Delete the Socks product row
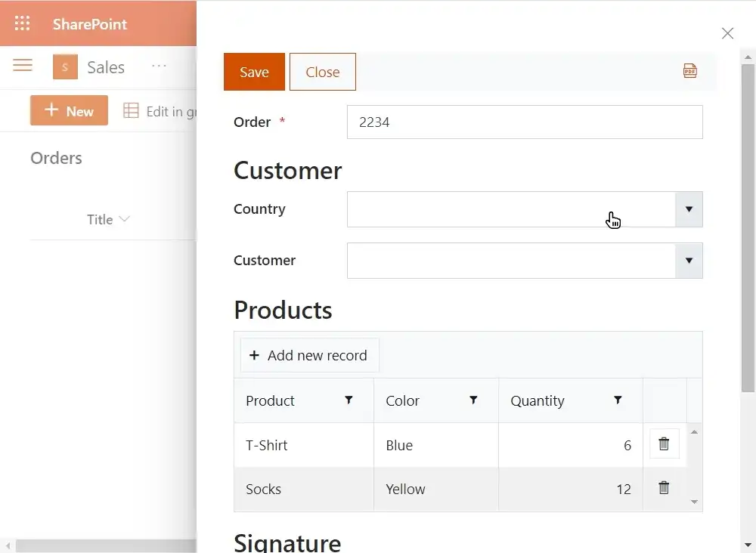Viewport: 756px width, 553px height. coord(664,487)
